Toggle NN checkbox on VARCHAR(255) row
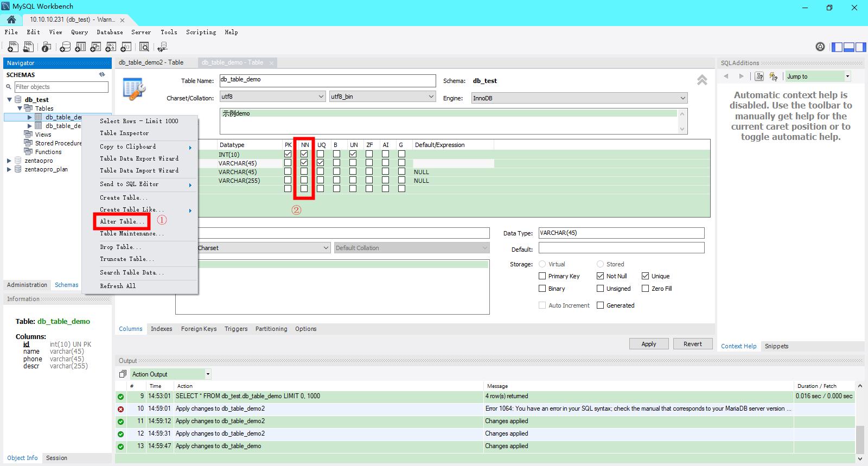The image size is (868, 466). tap(304, 180)
